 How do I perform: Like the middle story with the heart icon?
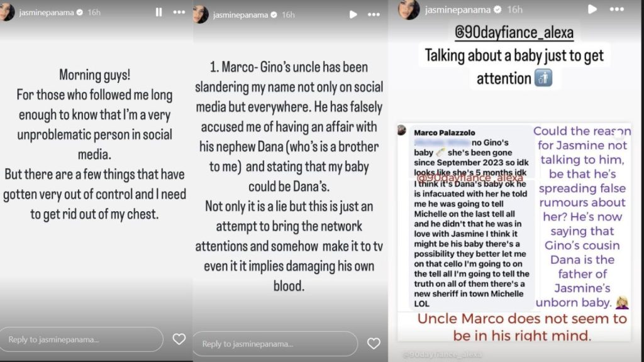(x=374, y=343)
